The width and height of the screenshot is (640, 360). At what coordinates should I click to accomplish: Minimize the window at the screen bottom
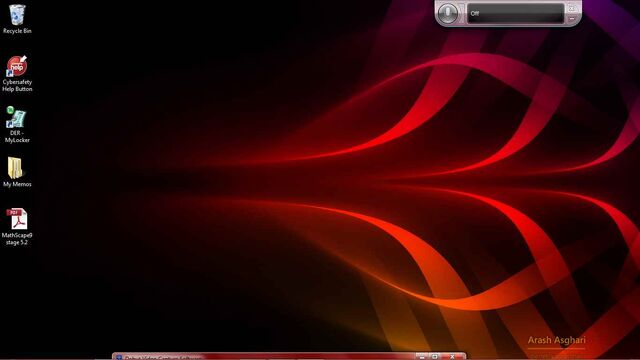[422, 357]
